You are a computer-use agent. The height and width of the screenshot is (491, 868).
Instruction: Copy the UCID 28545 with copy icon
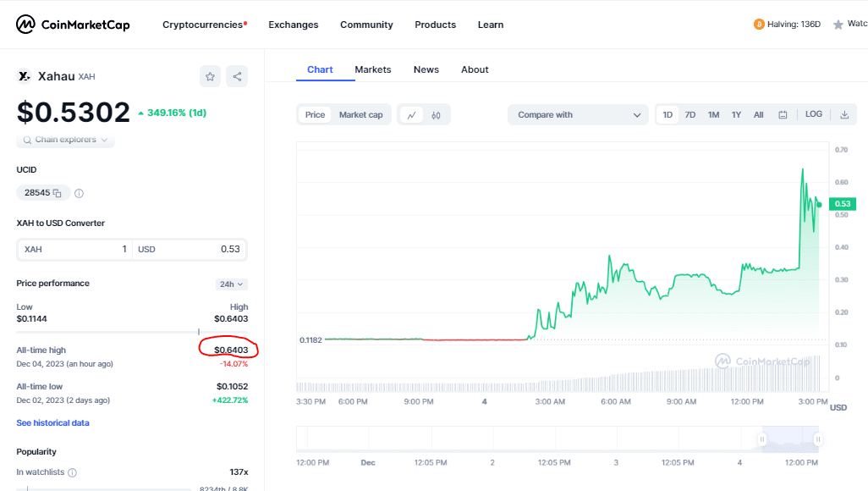[58, 193]
